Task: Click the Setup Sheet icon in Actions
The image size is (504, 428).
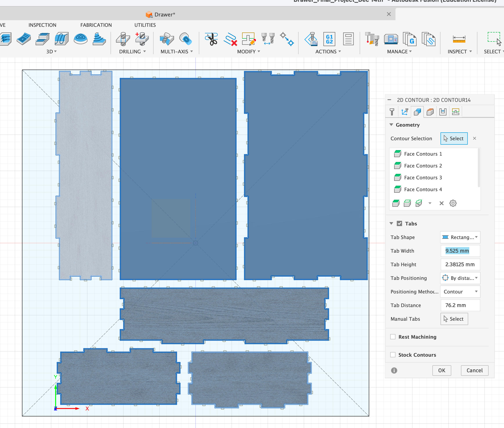Action: pyautogui.click(x=348, y=39)
